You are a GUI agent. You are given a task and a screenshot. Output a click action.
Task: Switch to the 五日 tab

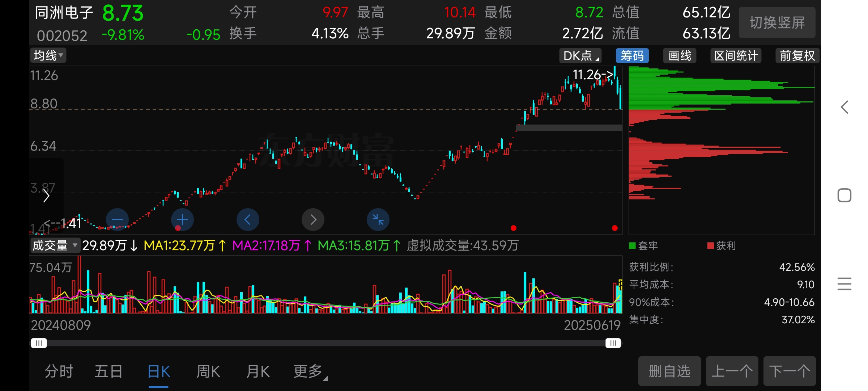pyautogui.click(x=109, y=371)
